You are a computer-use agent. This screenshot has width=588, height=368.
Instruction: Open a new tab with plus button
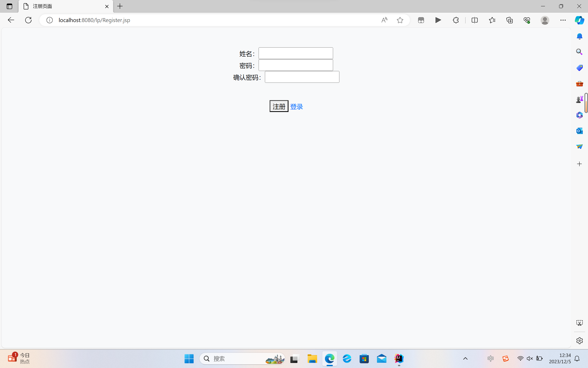(120, 6)
